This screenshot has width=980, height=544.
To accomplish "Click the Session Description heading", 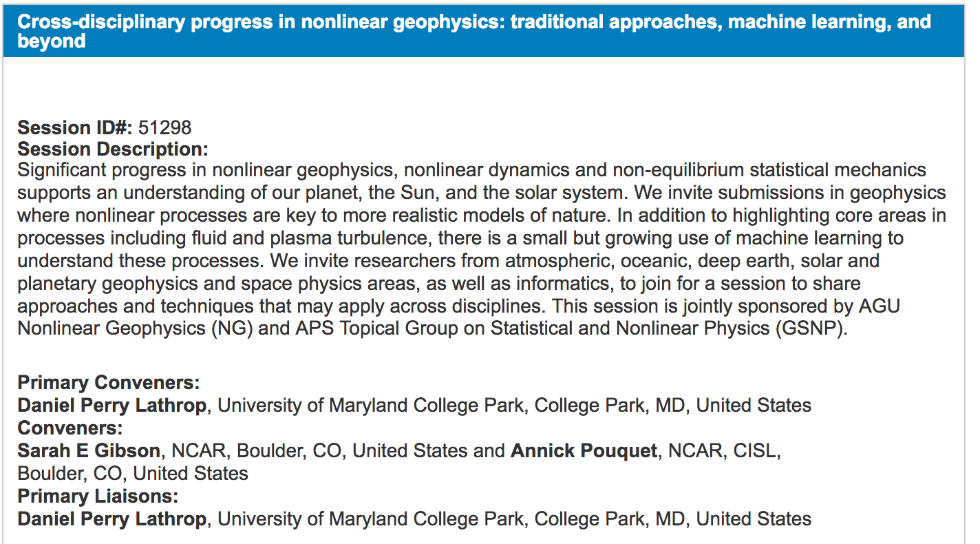I will pyautogui.click(x=112, y=149).
